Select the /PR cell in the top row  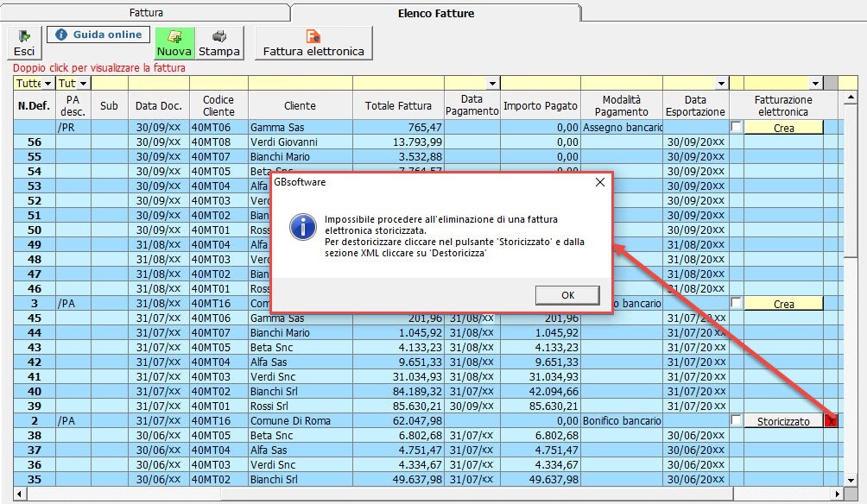point(73,127)
